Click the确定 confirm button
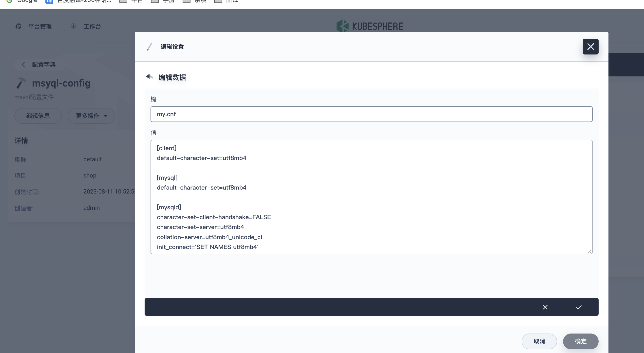 click(581, 341)
